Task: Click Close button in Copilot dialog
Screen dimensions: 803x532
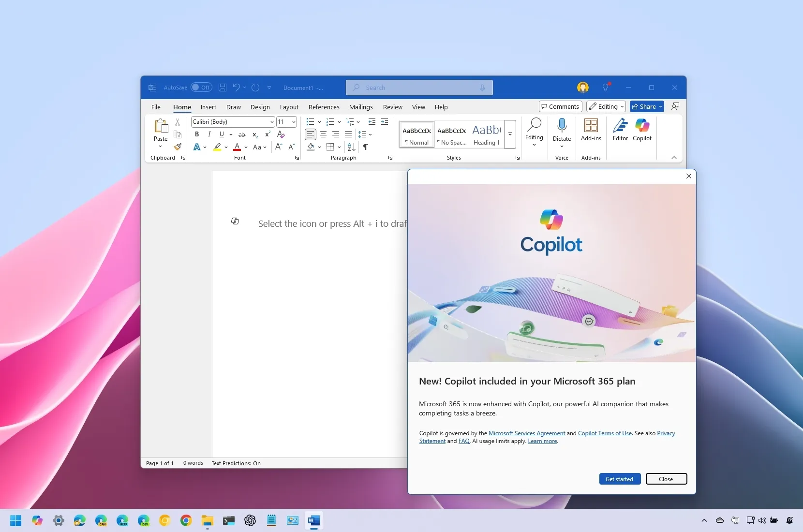Action: pyautogui.click(x=666, y=479)
